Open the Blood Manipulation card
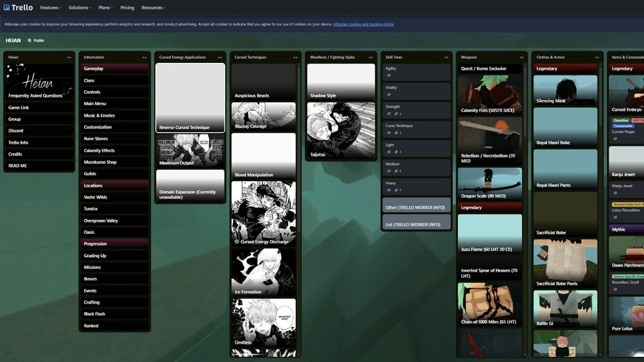 point(264,156)
